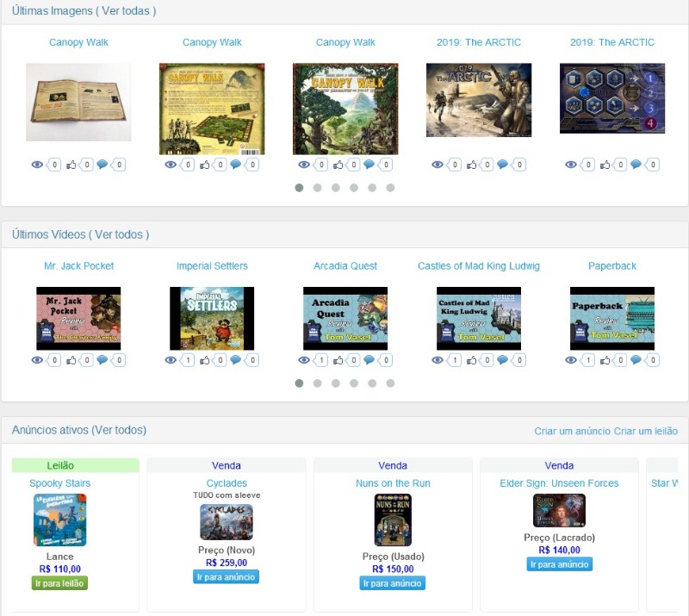
Task: Like the Paperback video with its thumbs-up
Action: pos(605,360)
